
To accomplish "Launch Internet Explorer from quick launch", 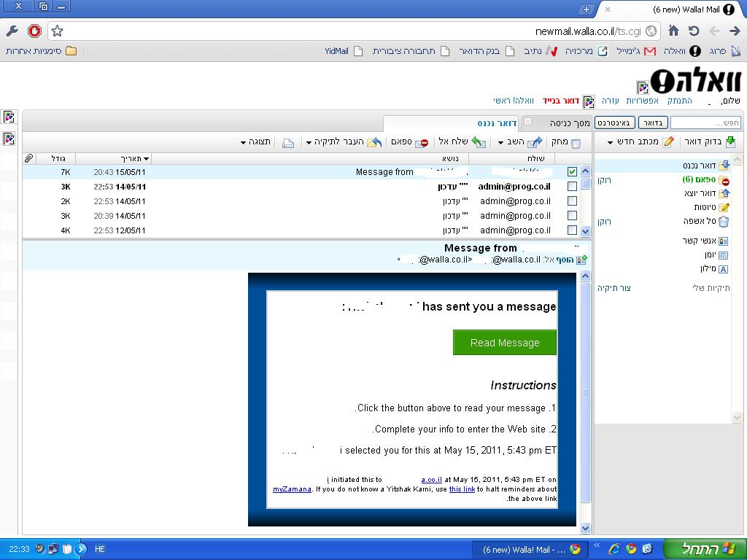I will click(x=614, y=549).
